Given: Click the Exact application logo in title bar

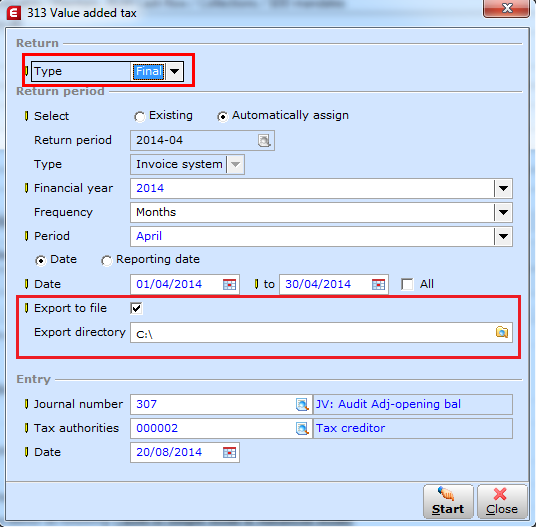Looking at the screenshot, I should pos(14,13).
